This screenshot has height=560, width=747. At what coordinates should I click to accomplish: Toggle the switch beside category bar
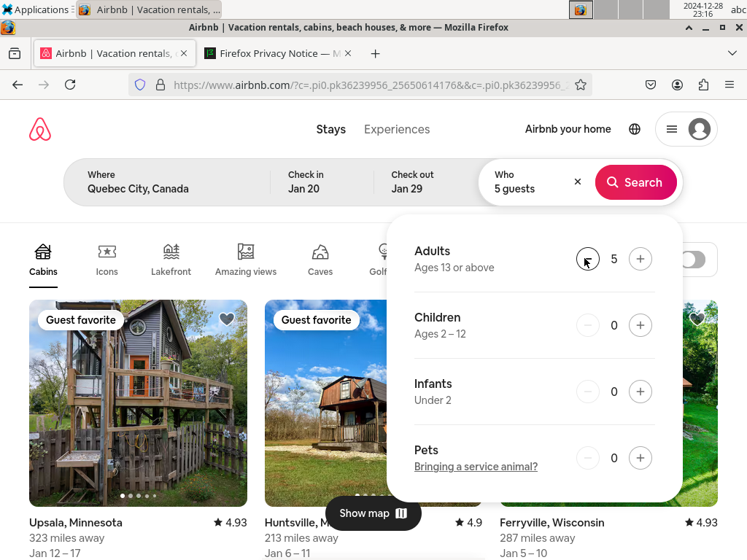point(693,260)
